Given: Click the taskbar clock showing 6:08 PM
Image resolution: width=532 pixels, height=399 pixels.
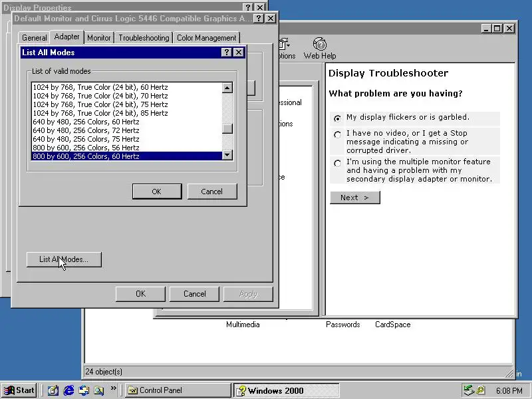Looking at the screenshot, I should point(509,390).
